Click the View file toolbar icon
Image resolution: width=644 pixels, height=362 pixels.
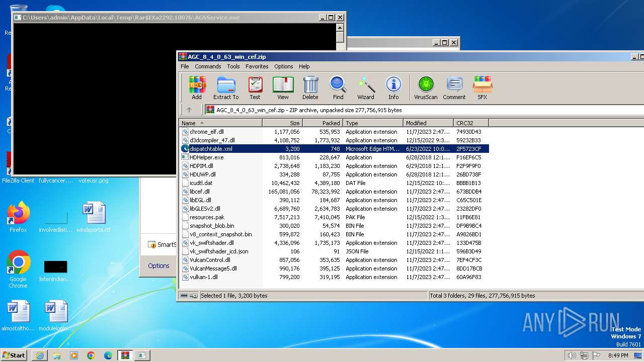pos(283,87)
